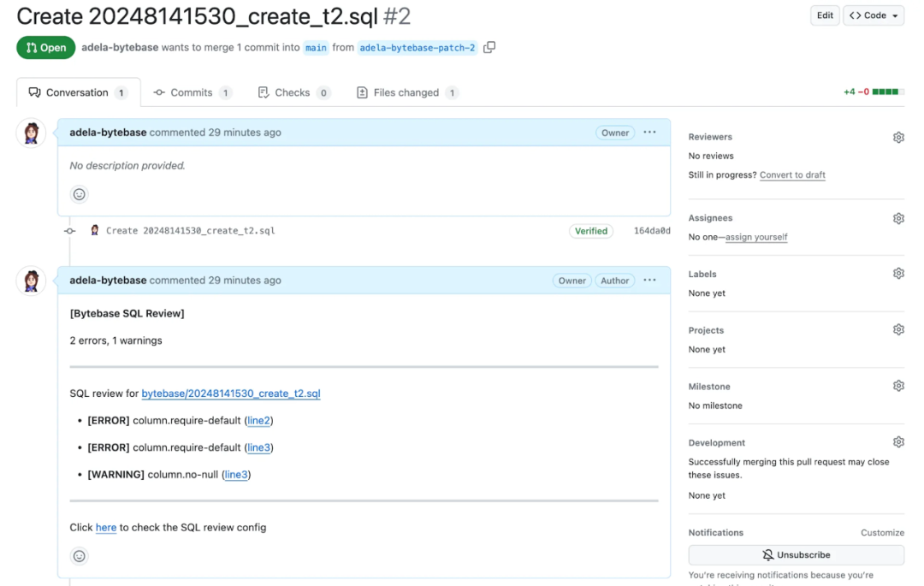Open the Code dropdown
The image size is (924, 586).
pos(874,16)
